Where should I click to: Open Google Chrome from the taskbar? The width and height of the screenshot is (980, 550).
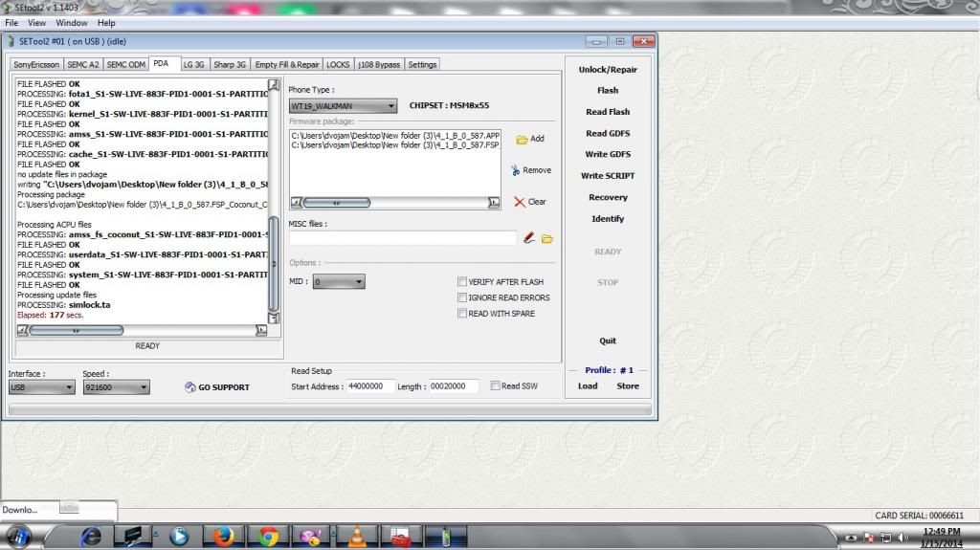(x=268, y=537)
